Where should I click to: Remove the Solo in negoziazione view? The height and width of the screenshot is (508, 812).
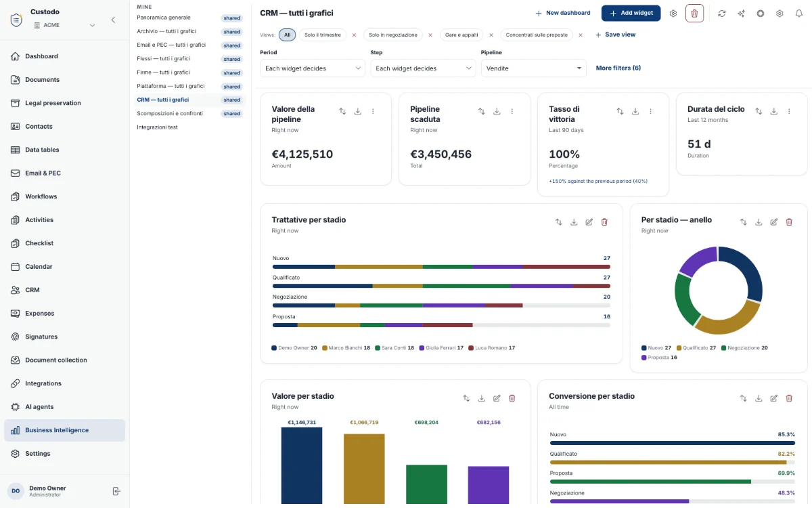coord(430,35)
